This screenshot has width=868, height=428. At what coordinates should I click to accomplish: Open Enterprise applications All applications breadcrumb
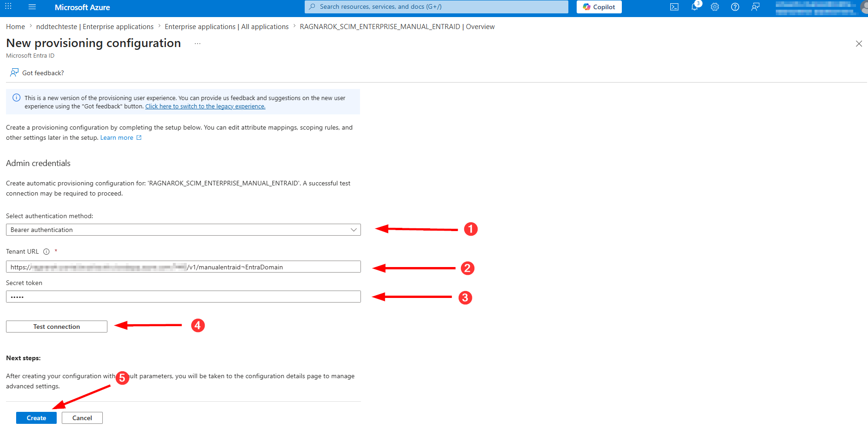coord(227,27)
